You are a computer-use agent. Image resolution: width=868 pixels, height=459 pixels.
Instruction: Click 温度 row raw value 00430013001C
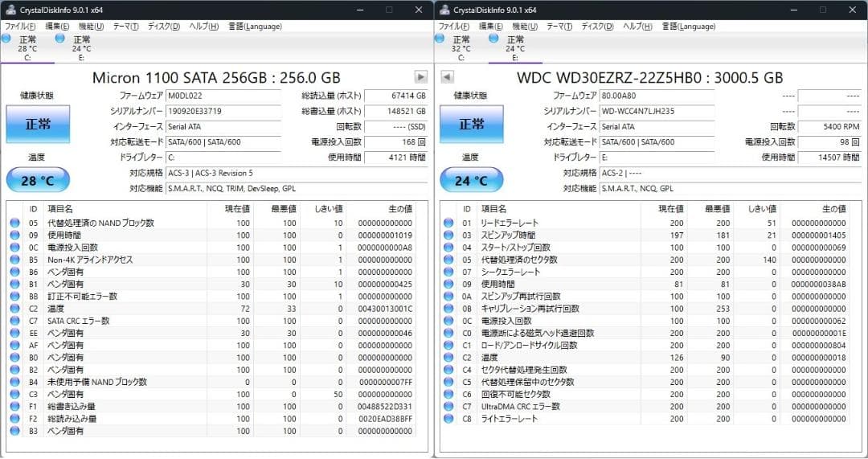[385, 309]
